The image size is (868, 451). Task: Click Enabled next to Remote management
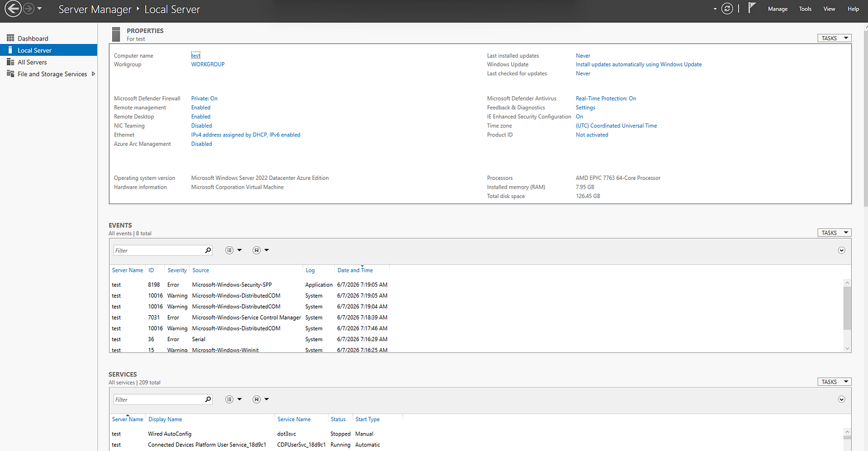tap(201, 107)
